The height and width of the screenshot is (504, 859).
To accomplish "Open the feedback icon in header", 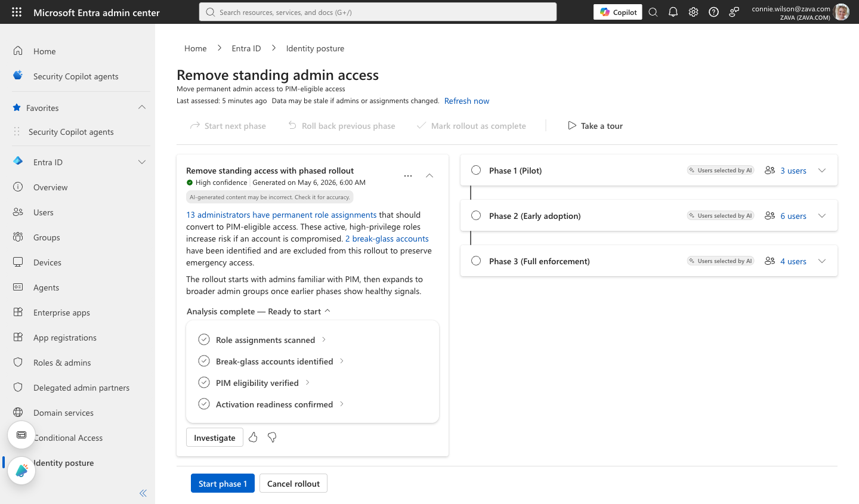I will pyautogui.click(x=734, y=12).
